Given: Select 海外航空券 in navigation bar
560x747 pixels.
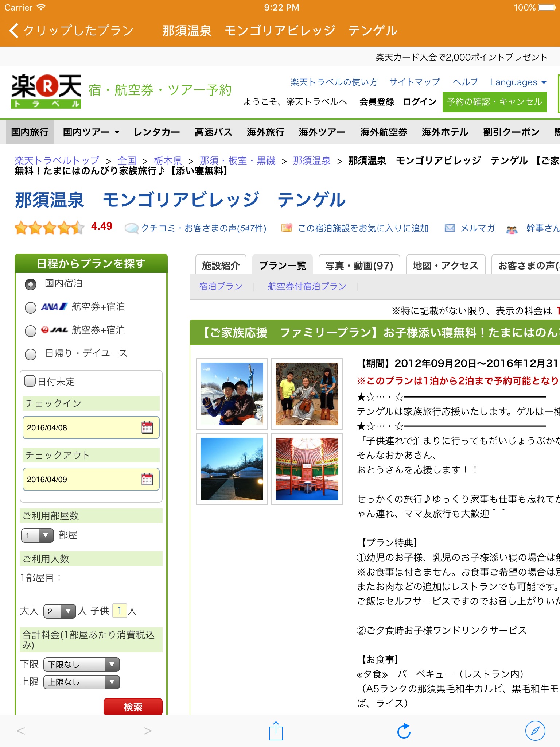Looking at the screenshot, I should tap(384, 132).
